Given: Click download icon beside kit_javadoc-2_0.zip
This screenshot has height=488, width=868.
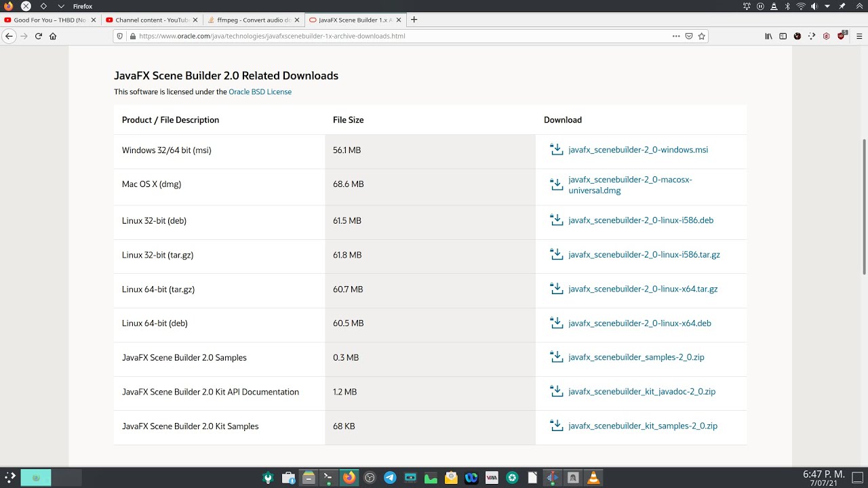Looking at the screenshot, I should click(557, 392).
